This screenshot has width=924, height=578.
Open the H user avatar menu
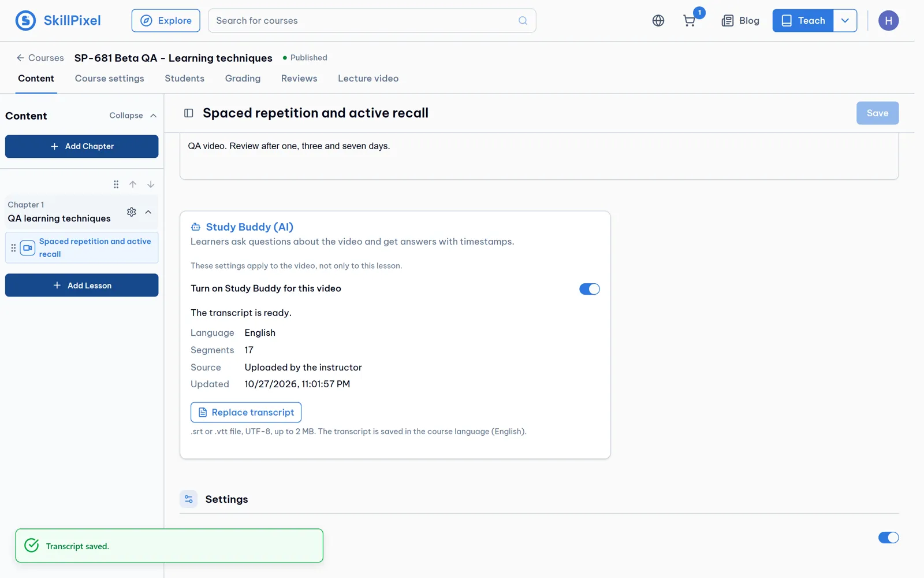pos(888,21)
